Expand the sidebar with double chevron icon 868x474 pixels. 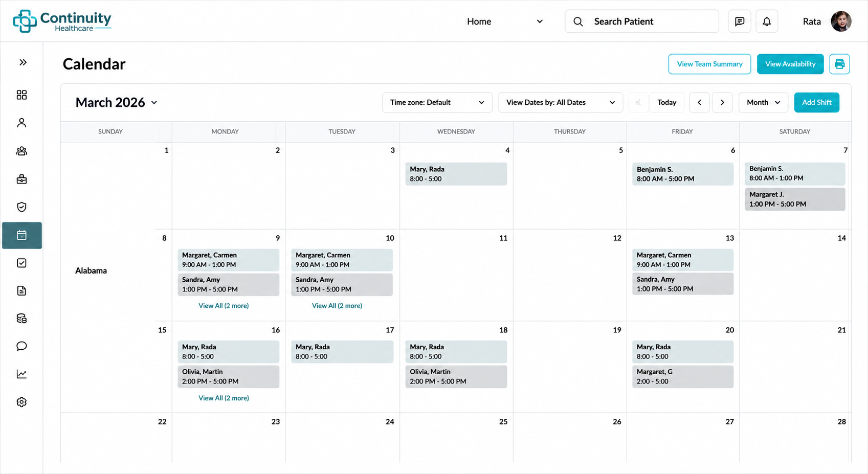pos(23,62)
